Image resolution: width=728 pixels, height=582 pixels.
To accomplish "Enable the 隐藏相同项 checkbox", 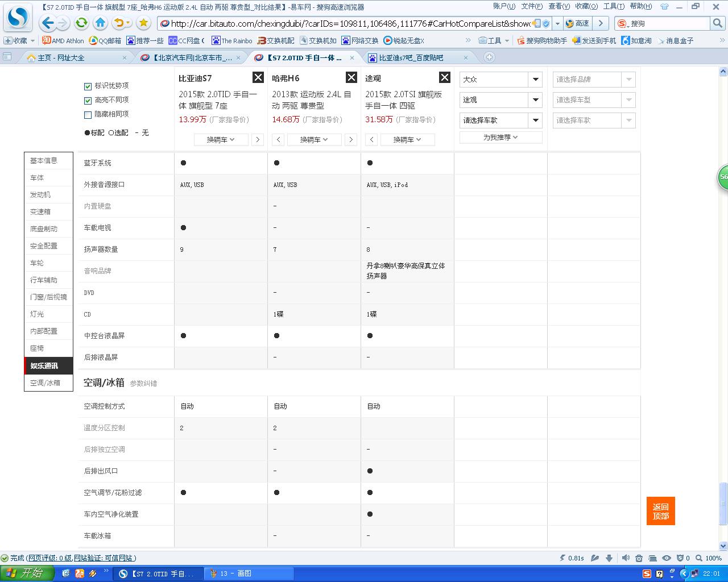I will (x=88, y=115).
